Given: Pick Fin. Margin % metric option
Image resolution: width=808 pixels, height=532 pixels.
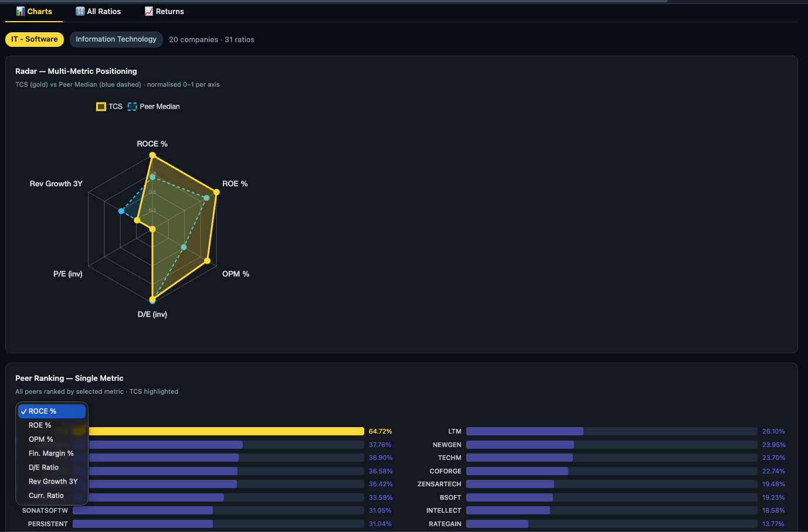Looking at the screenshot, I should [51, 453].
